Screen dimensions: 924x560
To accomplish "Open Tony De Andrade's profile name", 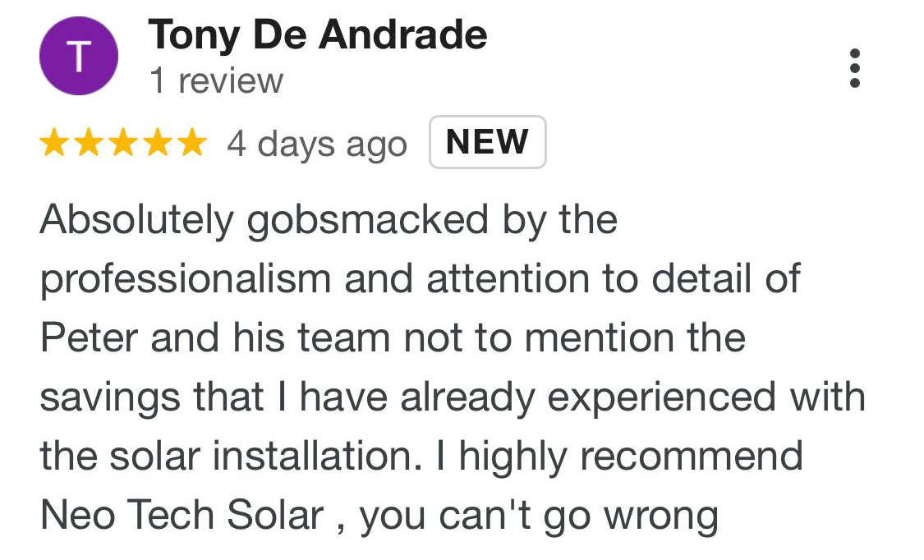I will tap(318, 35).
